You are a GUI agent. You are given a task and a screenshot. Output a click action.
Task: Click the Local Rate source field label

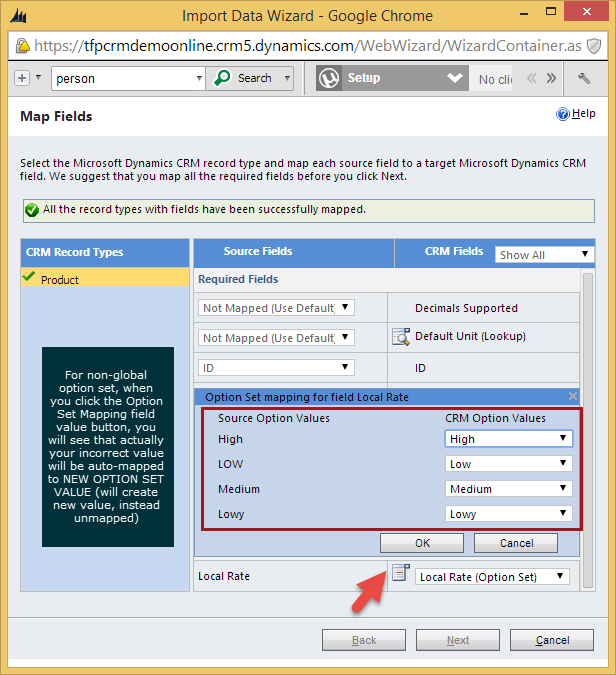point(224,576)
